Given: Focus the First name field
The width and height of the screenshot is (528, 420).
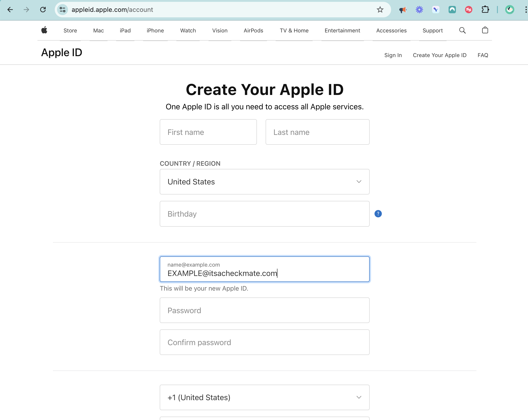Looking at the screenshot, I should tap(208, 132).
